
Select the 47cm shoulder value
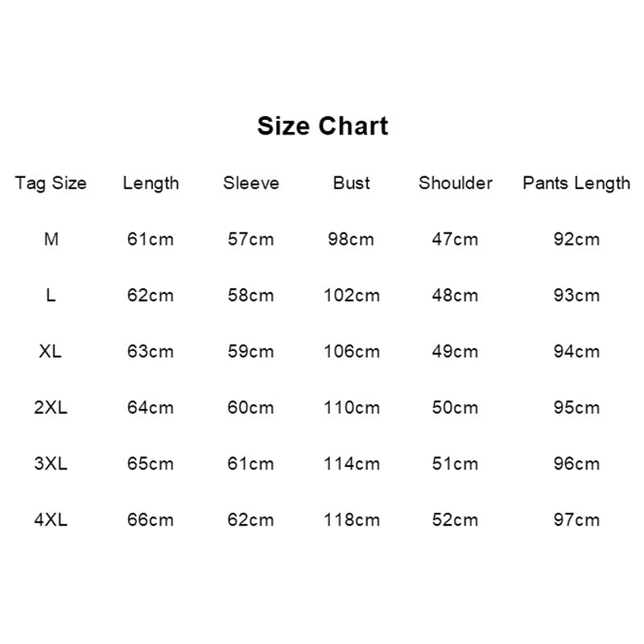pos(455,239)
